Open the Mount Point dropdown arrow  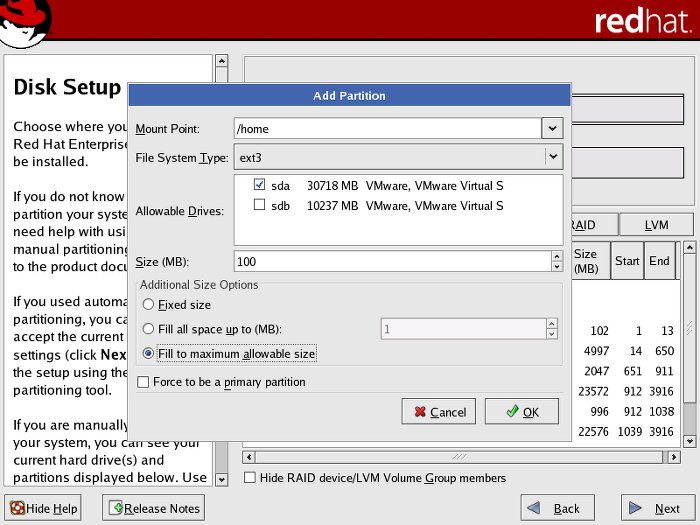coord(552,129)
